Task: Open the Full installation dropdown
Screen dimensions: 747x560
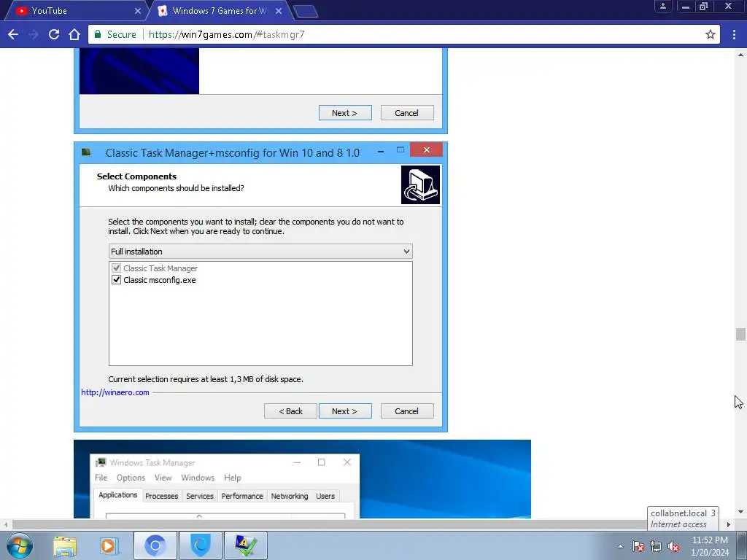Action: (x=260, y=252)
